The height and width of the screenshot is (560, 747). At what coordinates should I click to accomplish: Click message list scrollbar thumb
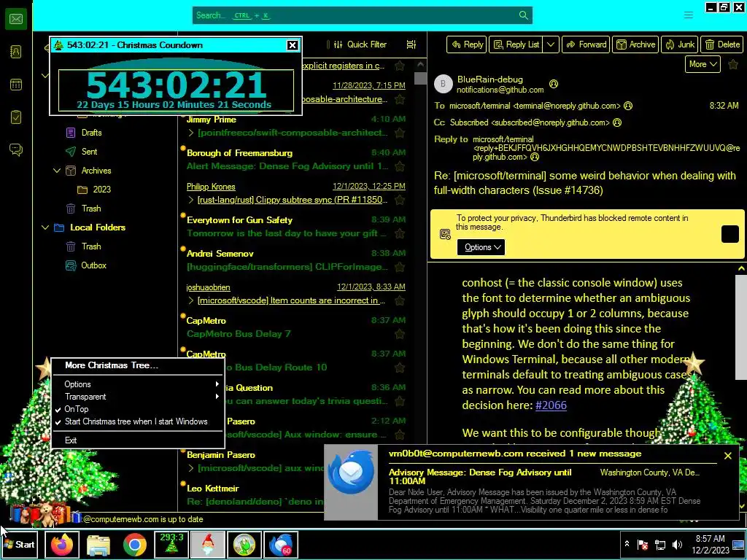(x=420, y=78)
